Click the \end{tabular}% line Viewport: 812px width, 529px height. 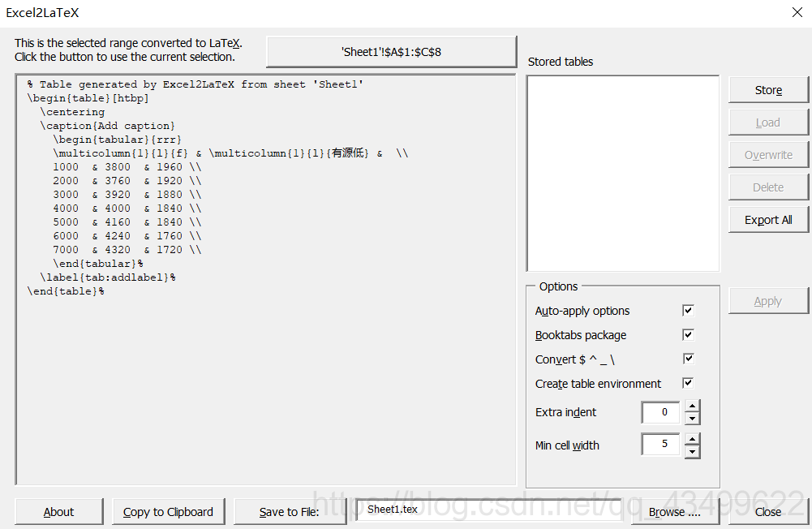[98, 264]
